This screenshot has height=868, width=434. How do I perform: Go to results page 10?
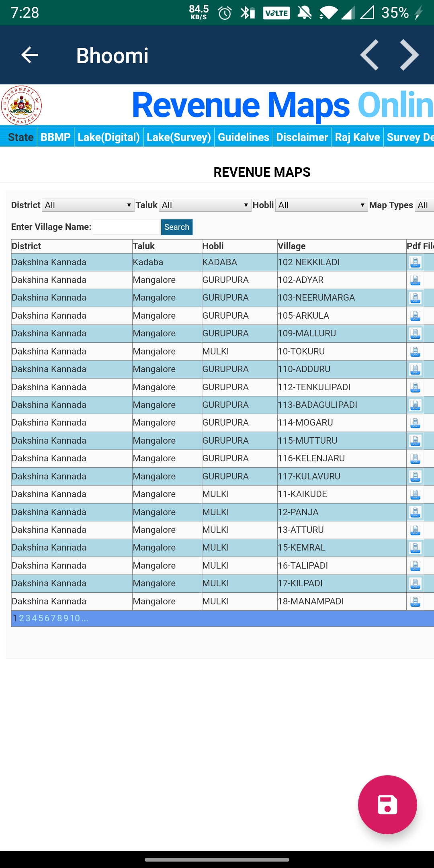click(75, 618)
